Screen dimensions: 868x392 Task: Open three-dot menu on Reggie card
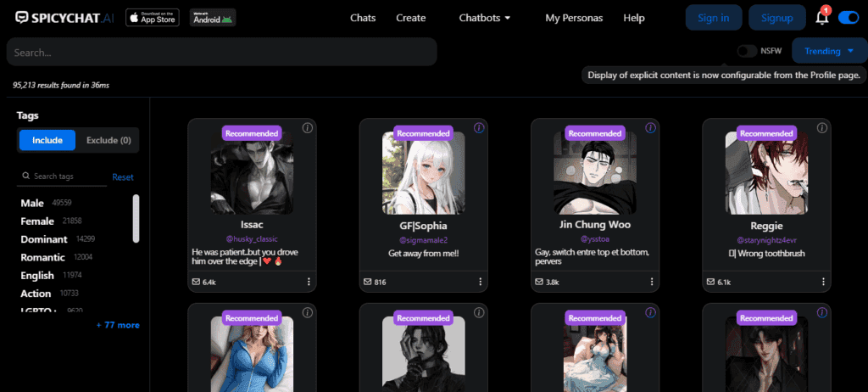point(822,282)
